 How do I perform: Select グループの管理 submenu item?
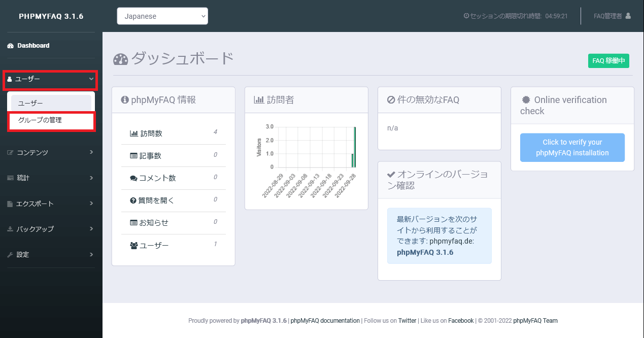pos(40,120)
